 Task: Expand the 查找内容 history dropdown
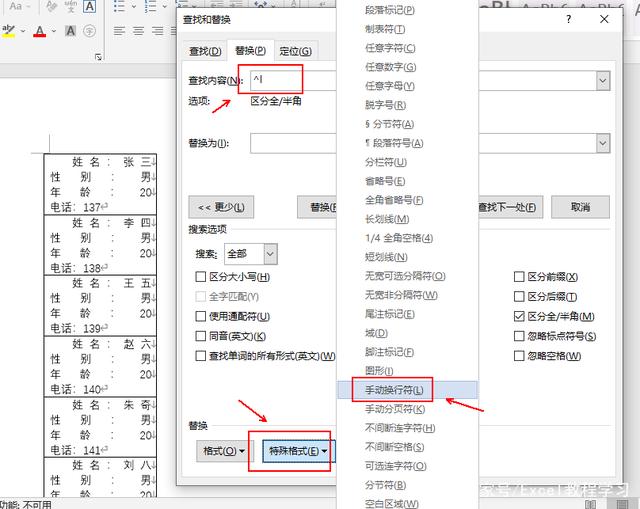point(603,81)
